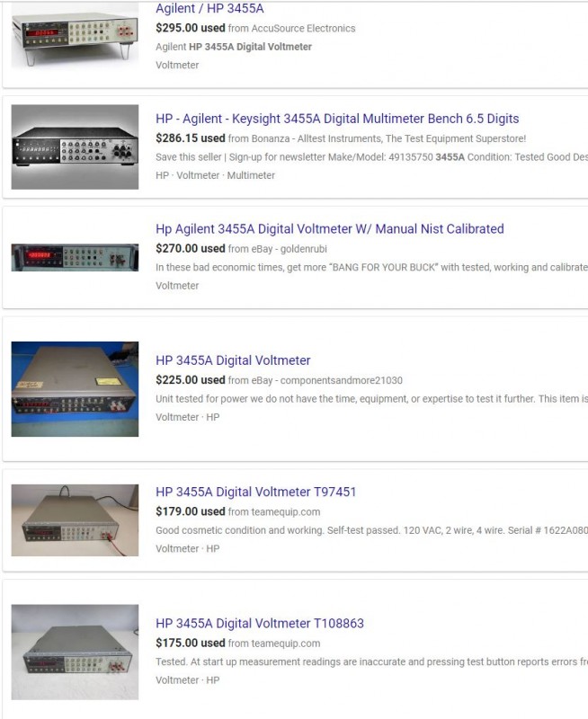Click 'In these bad economic times' description text

click(x=371, y=267)
